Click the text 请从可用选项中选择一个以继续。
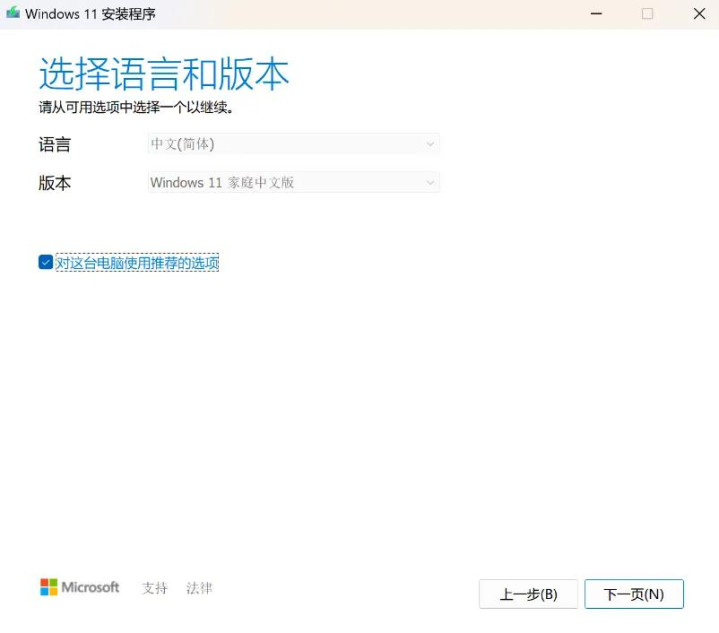Viewport: 719px width, 633px height. pos(136,107)
